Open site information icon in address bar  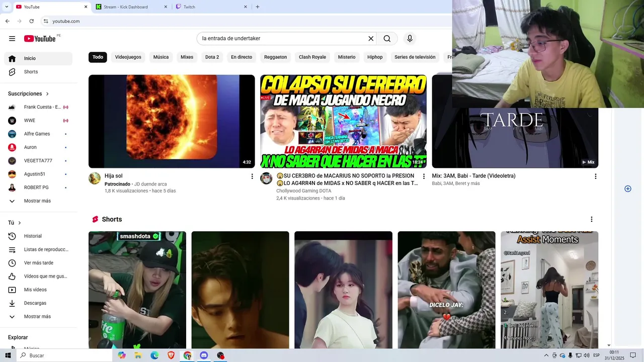[x=45, y=21]
